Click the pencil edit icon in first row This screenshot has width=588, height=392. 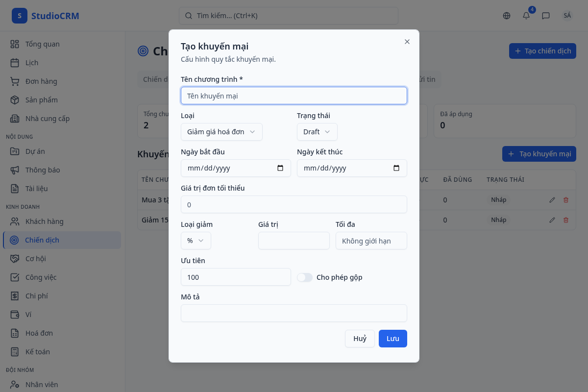point(552,200)
